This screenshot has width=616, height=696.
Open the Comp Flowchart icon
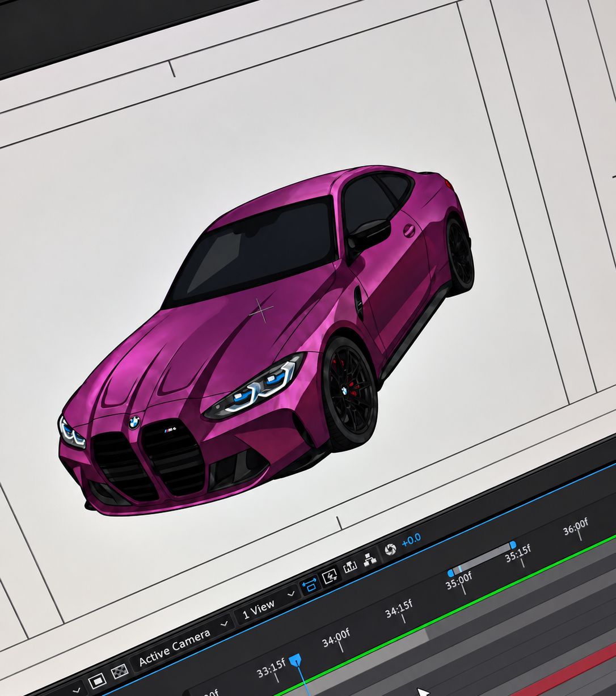coord(370,559)
